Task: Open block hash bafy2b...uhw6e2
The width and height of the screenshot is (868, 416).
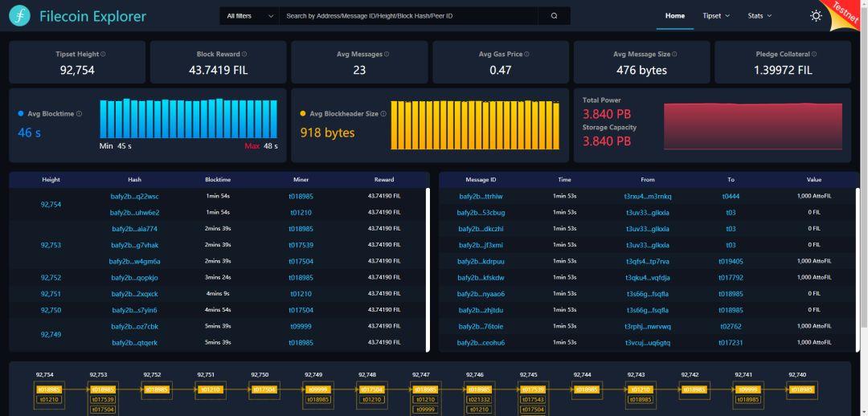Action: tap(135, 213)
